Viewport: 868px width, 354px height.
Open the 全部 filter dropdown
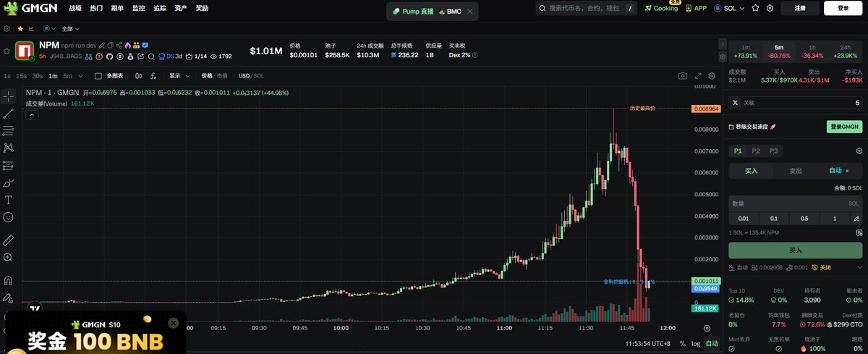tap(70, 28)
